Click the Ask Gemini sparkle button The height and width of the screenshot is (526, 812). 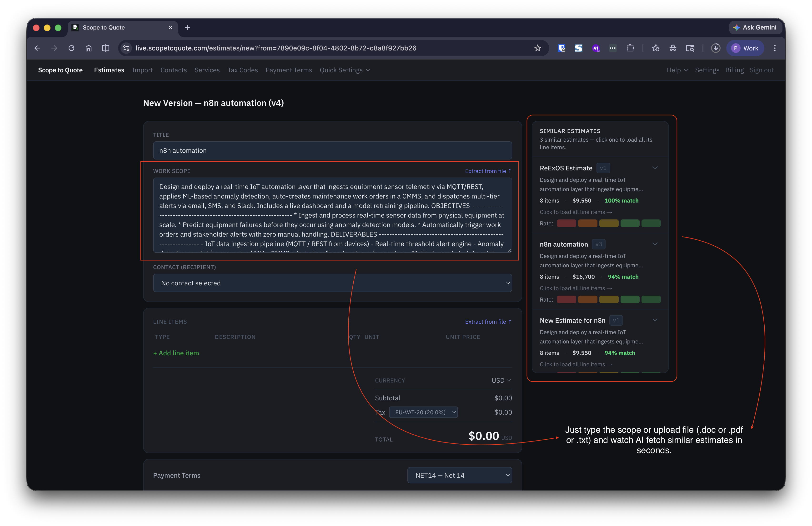(x=755, y=27)
